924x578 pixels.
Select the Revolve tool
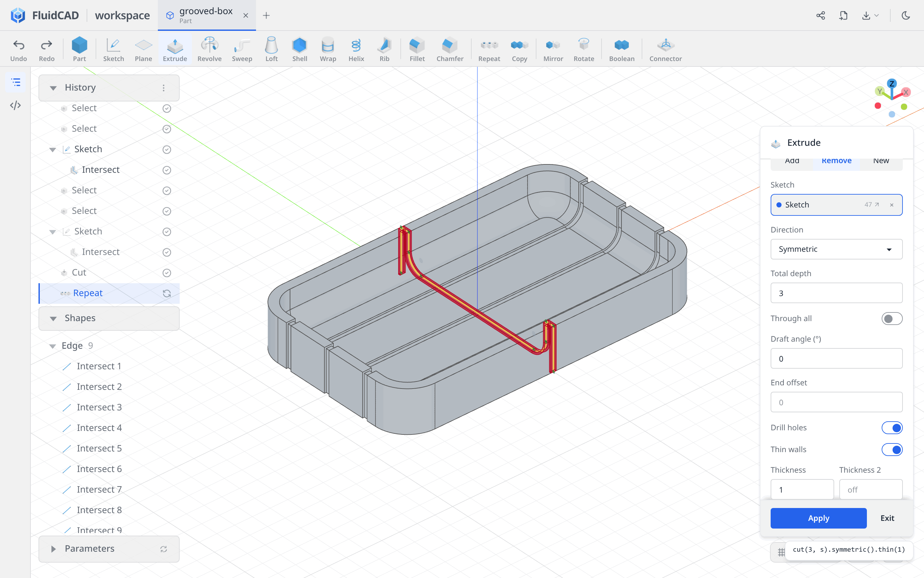[x=209, y=49]
